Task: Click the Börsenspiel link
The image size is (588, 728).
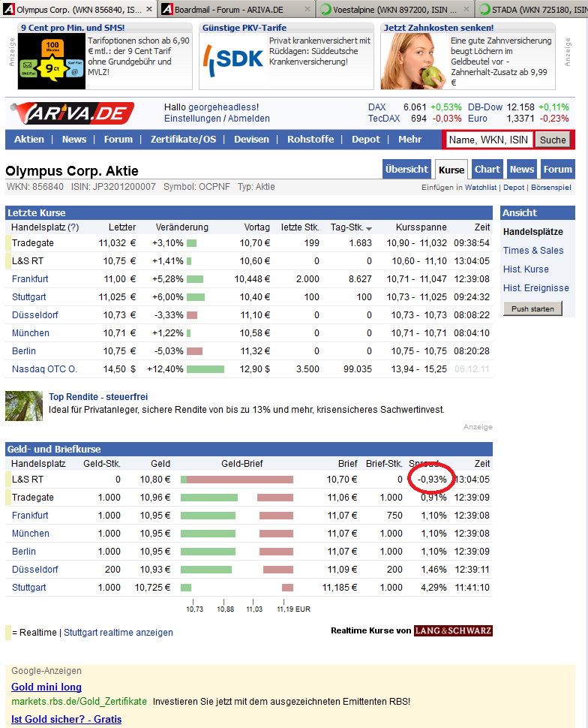Action: [550, 188]
